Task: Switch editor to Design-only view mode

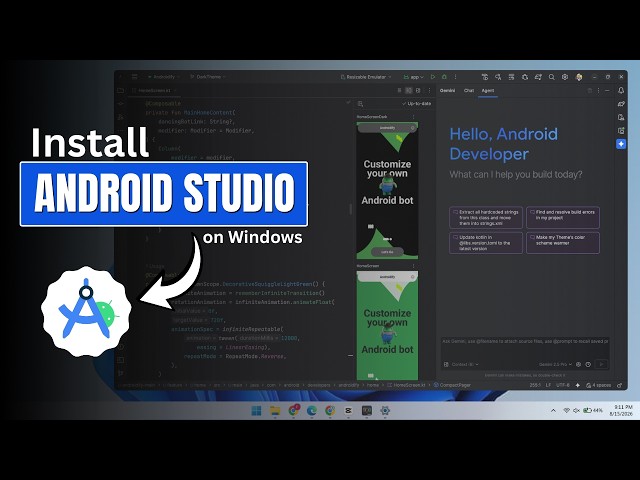Action: tap(418, 91)
